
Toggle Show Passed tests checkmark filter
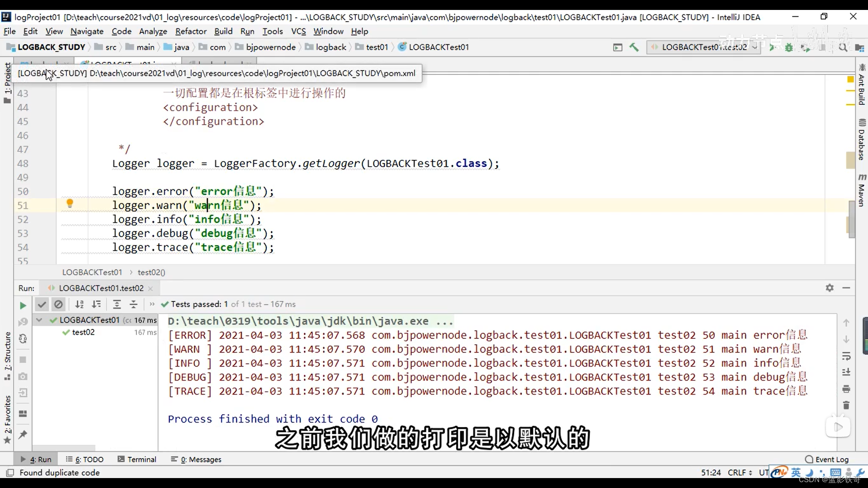point(42,305)
